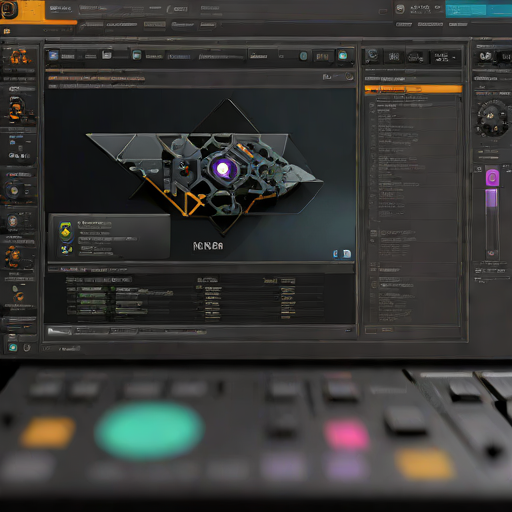This screenshot has width=512, height=512.
Task: Select the round speaker thumbnail in the left sidebar
Action: (x=14, y=190)
